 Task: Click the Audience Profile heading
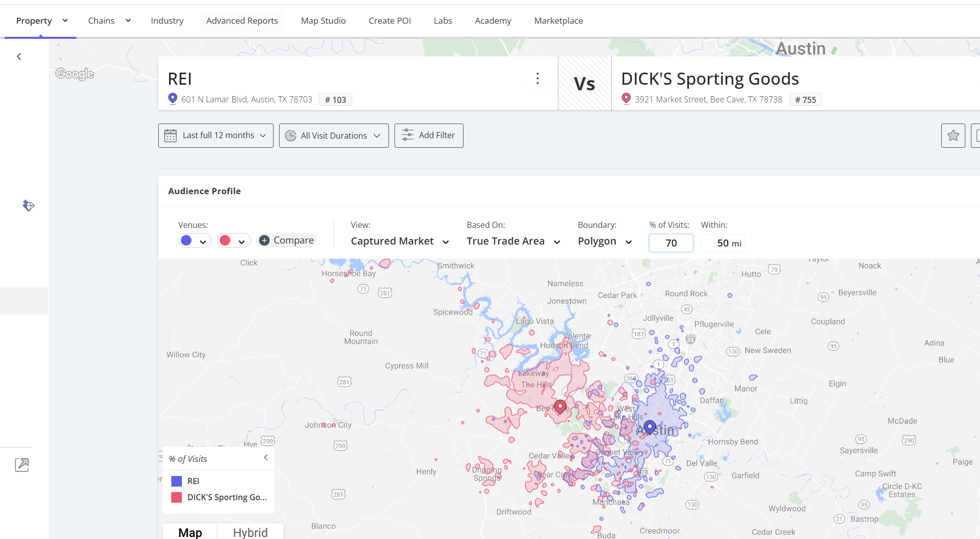[205, 191]
